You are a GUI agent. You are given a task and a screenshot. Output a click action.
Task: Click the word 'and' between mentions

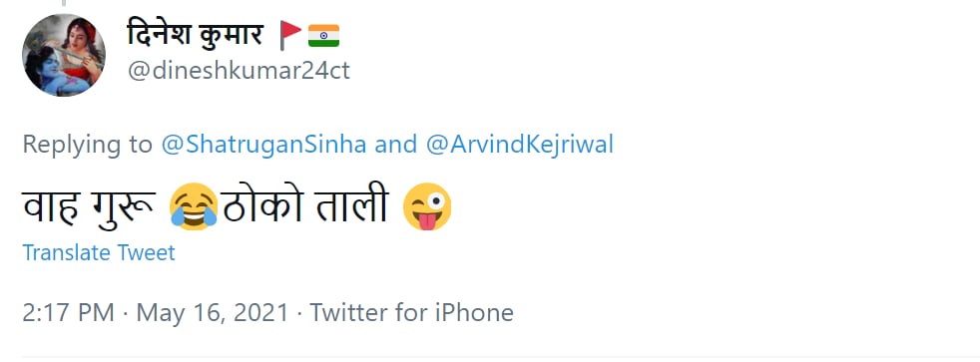395,145
